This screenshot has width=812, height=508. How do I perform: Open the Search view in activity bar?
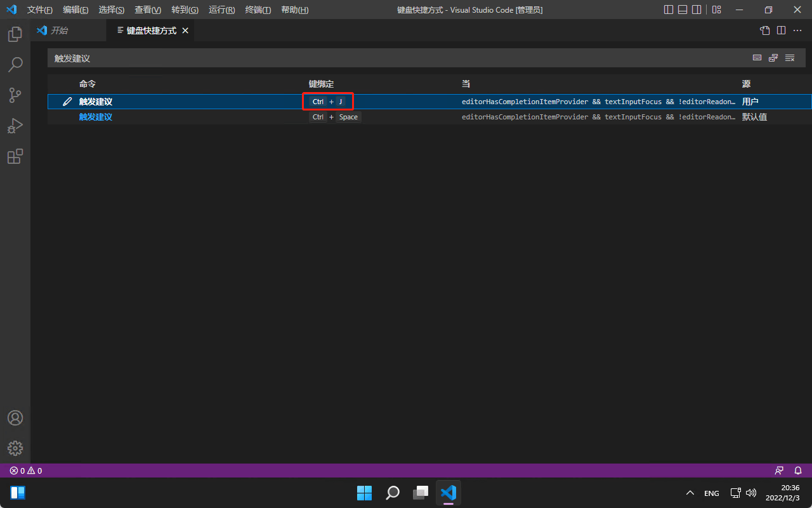(x=15, y=65)
